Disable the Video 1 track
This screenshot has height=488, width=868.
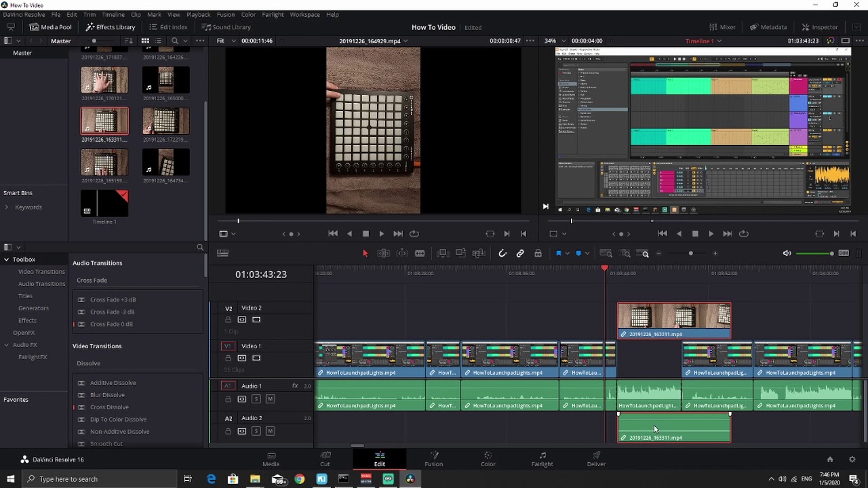pos(256,358)
